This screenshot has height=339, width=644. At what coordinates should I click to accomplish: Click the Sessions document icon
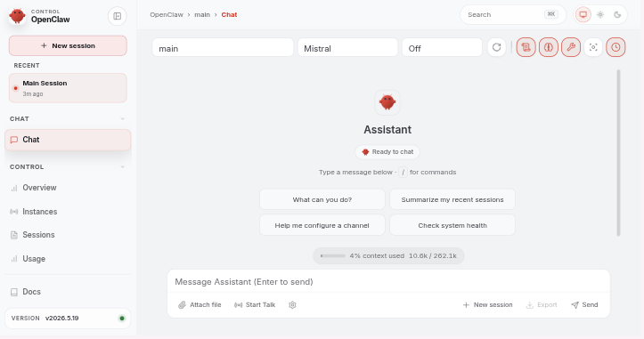point(14,235)
